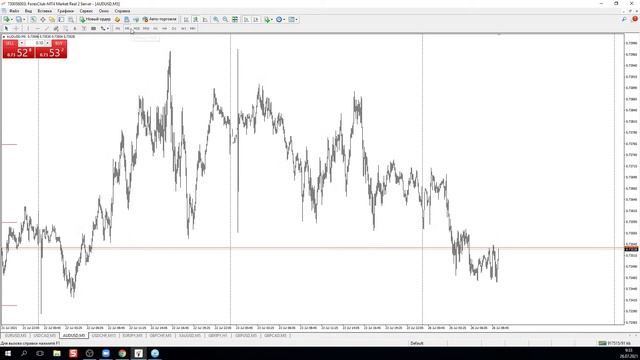Click the Новый ордер button
The width and height of the screenshot is (640, 360).
(95, 19)
